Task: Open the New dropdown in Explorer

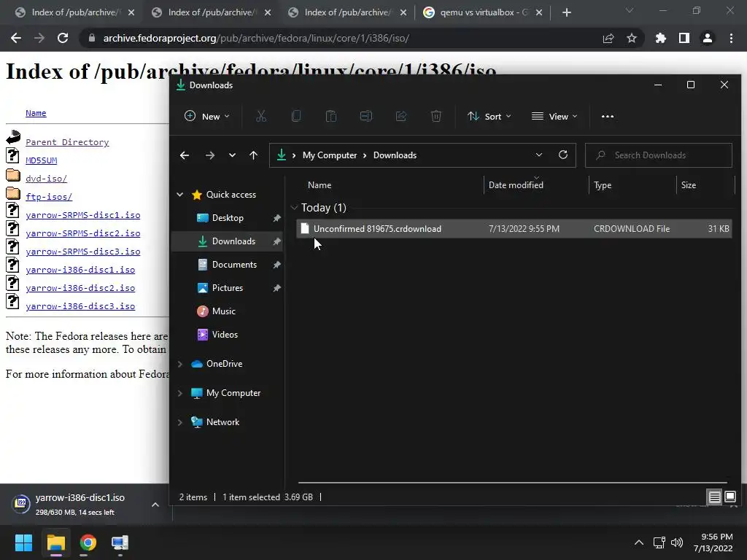Action: [207, 116]
